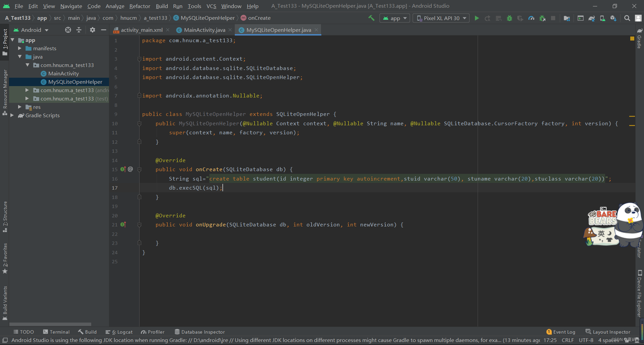Expand the res folder

(20, 107)
